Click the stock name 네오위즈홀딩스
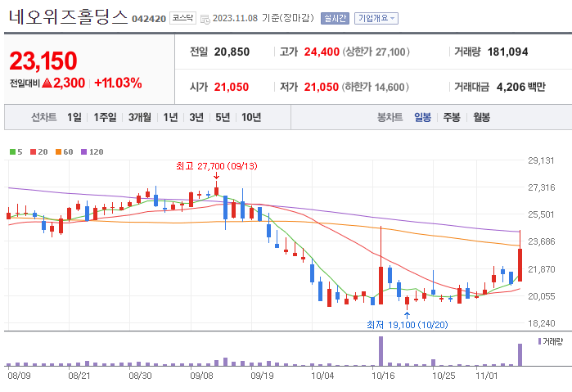Screen dimensions: 572x392 68,17
